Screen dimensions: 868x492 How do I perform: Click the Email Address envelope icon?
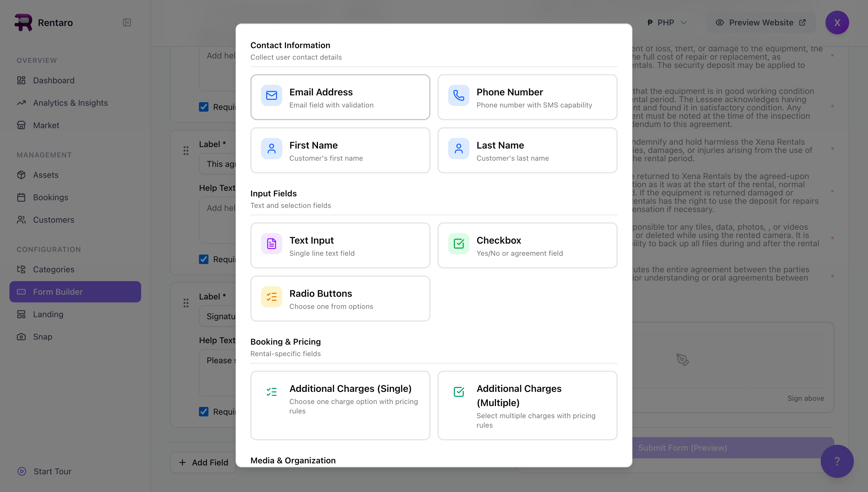pyautogui.click(x=271, y=96)
